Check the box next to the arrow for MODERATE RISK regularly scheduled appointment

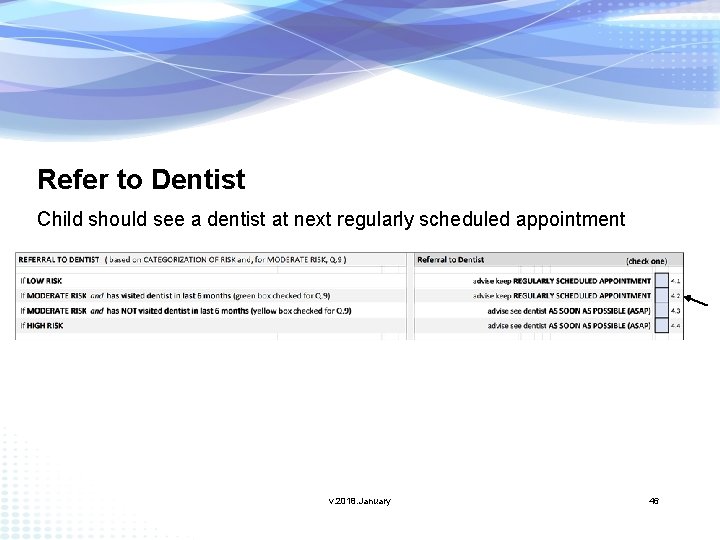pos(662,295)
